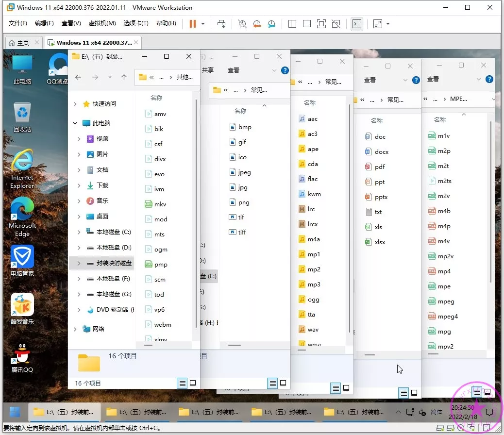
Task: Click the send Ctrl+Alt+Del toolbar icon
Action: point(221,24)
